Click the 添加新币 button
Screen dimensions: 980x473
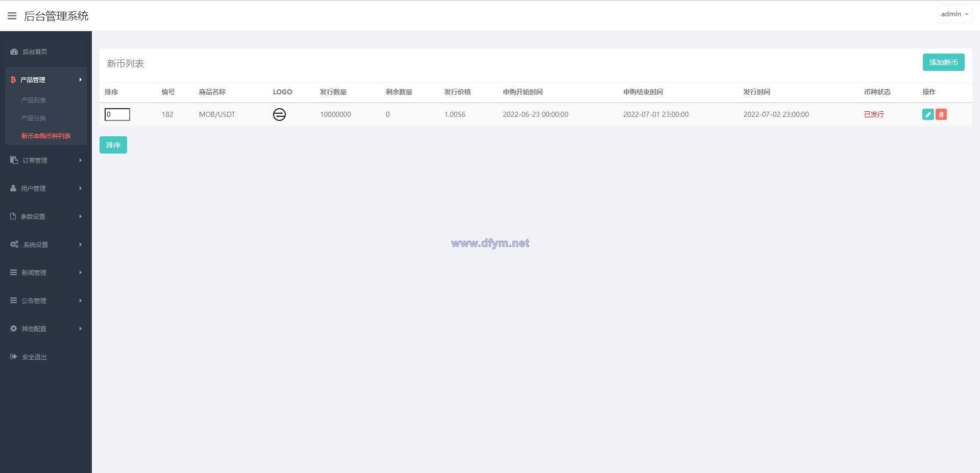pyautogui.click(x=943, y=62)
